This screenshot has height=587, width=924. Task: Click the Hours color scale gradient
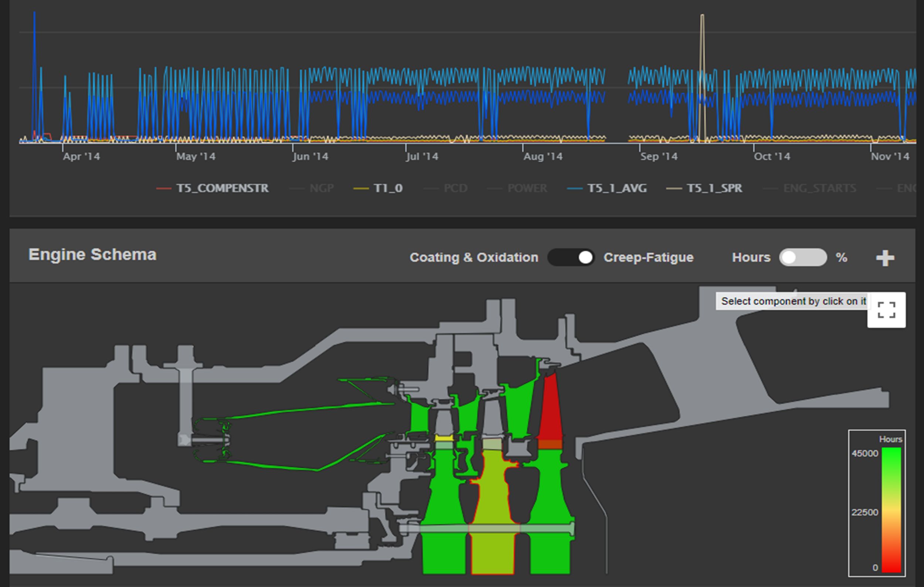[x=891, y=510]
